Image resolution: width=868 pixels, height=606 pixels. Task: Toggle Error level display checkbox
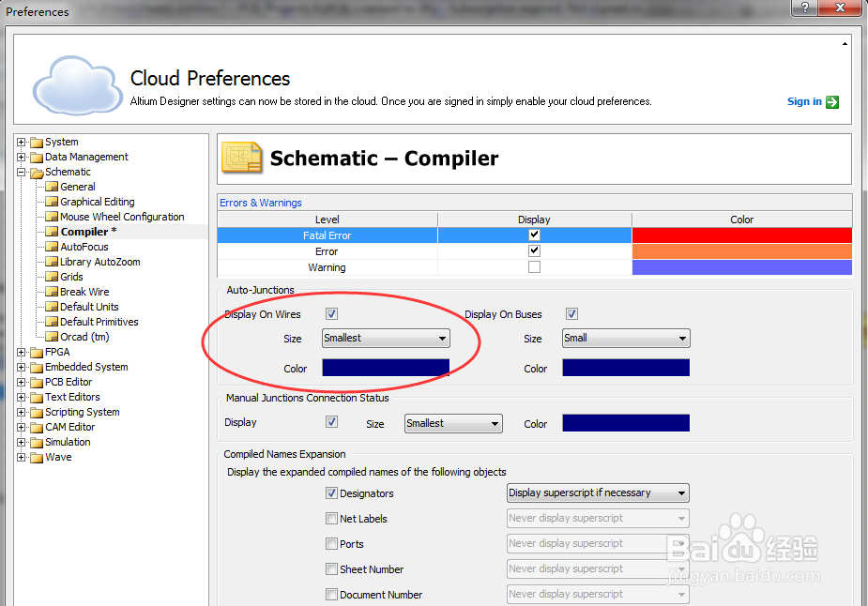click(x=534, y=250)
